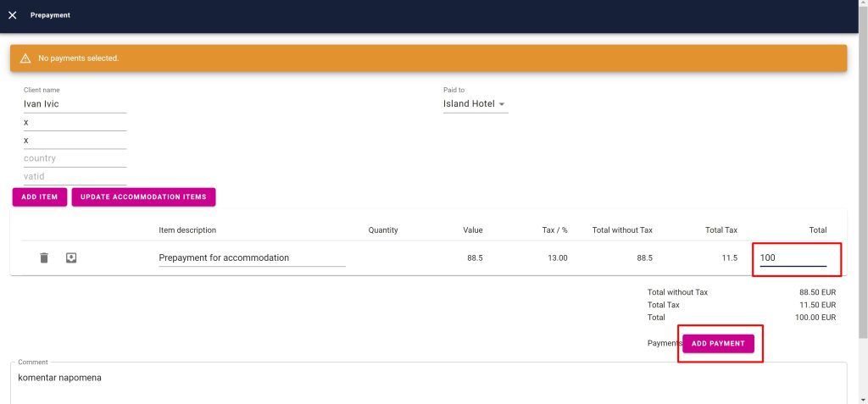
Task: Click the first address field containing x
Action: (x=75, y=122)
